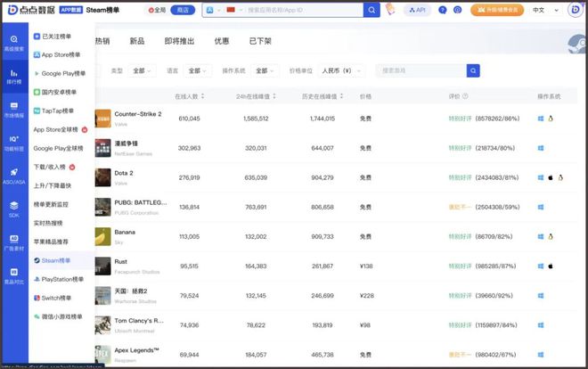Viewport: 588px width, 369px height.
Task: Open App Store charts menu item
Action: [x=57, y=54]
